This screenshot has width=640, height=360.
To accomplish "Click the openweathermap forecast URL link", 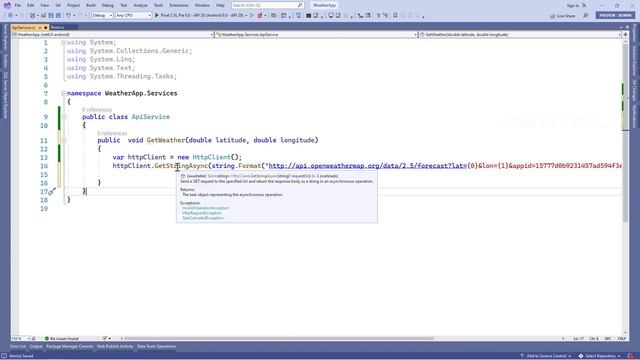I will point(366,166).
